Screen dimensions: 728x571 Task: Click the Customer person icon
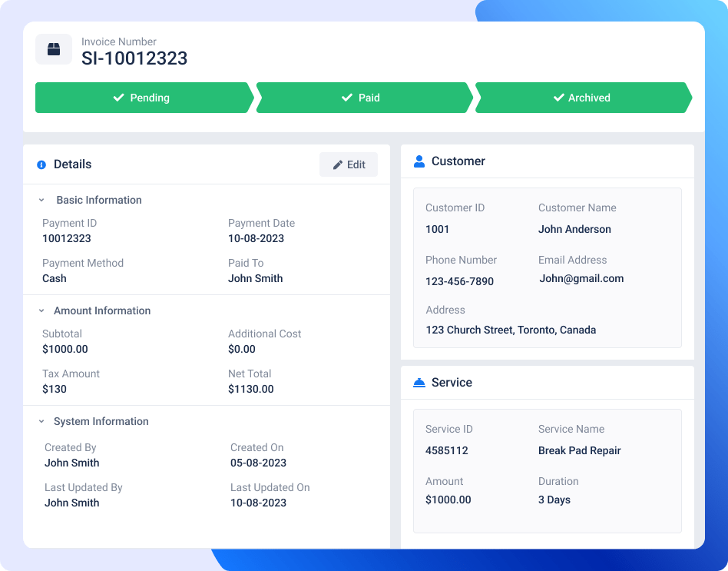[x=419, y=161]
